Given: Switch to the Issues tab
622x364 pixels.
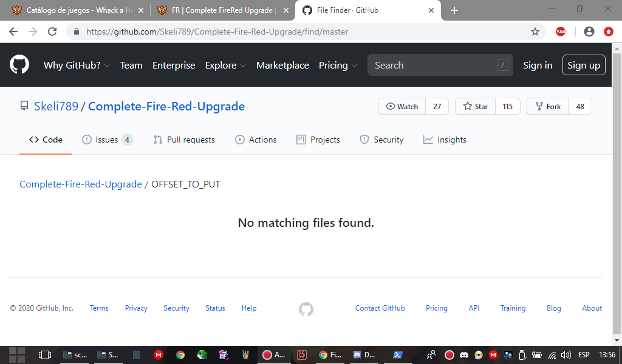Looking at the screenshot, I should coord(108,140).
